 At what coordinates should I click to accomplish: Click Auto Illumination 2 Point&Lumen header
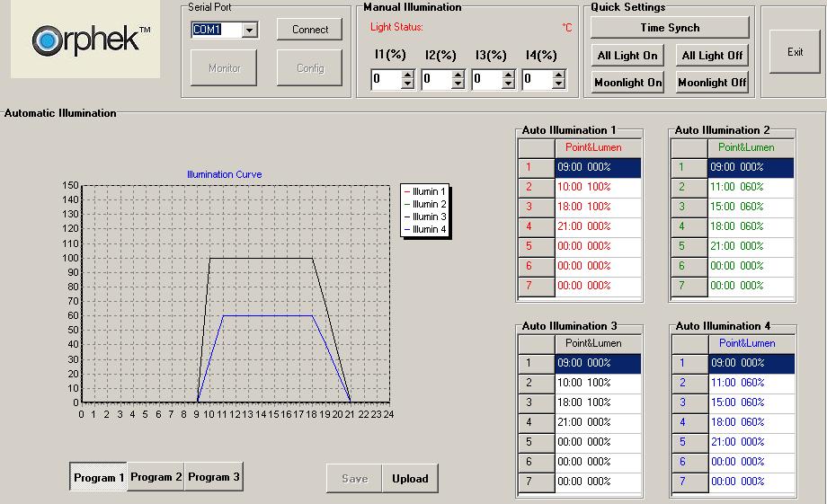751,147
